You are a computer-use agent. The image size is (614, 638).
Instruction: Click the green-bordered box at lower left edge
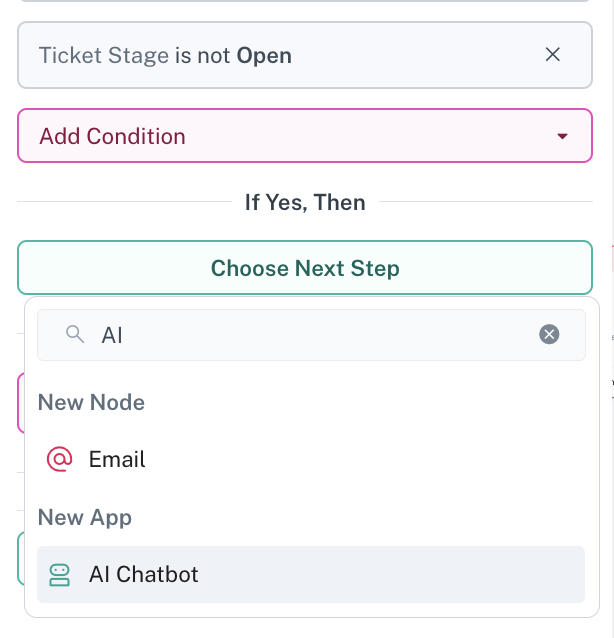(20, 557)
